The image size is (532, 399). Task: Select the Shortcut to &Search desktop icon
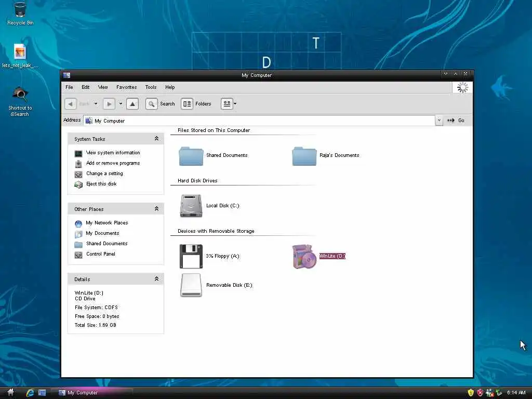pyautogui.click(x=20, y=101)
